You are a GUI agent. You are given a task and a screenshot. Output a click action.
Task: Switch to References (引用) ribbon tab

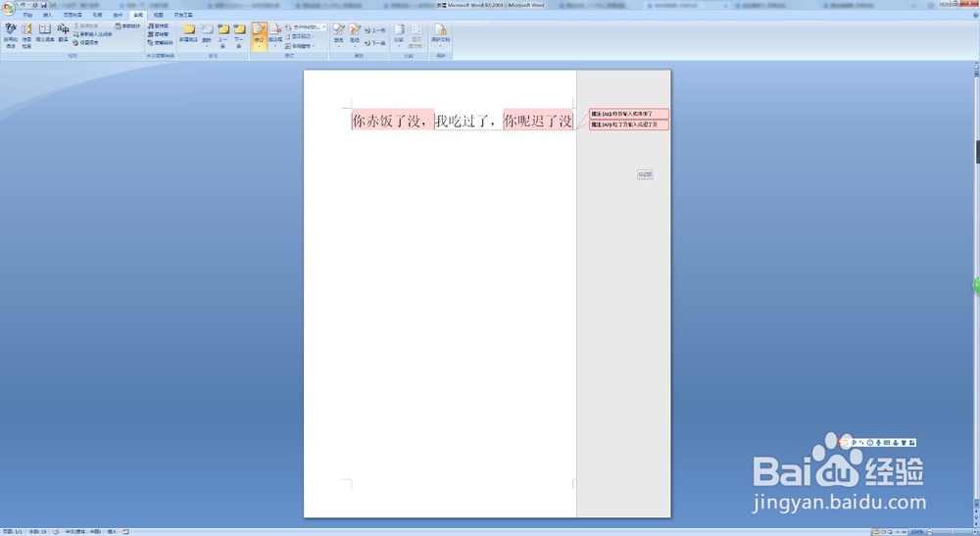tap(97, 15)
